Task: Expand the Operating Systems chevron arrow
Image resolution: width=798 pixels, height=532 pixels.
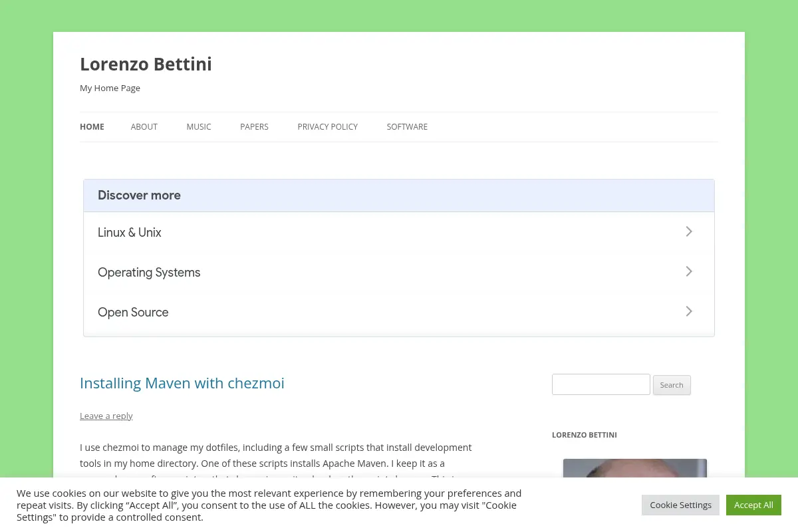Action: (689, 271)
